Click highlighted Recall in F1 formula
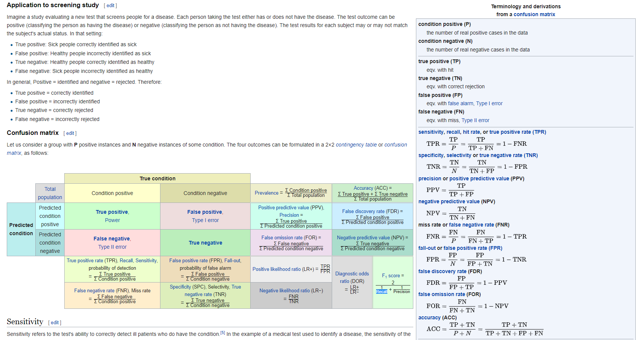This screenshot has width=644, height=340. coord(382,292)
